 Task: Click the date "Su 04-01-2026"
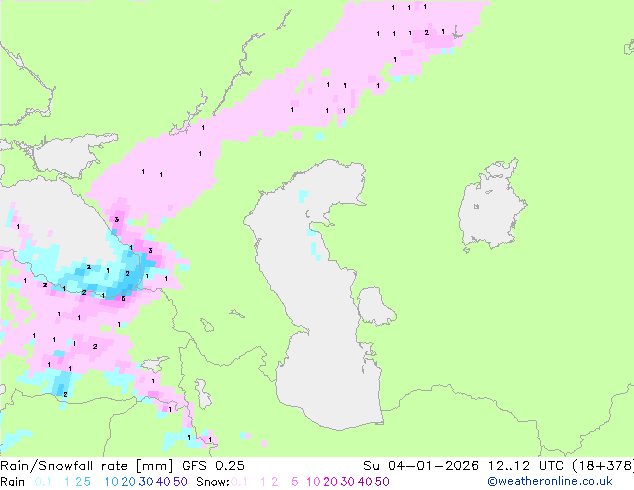tap(421, 466)
